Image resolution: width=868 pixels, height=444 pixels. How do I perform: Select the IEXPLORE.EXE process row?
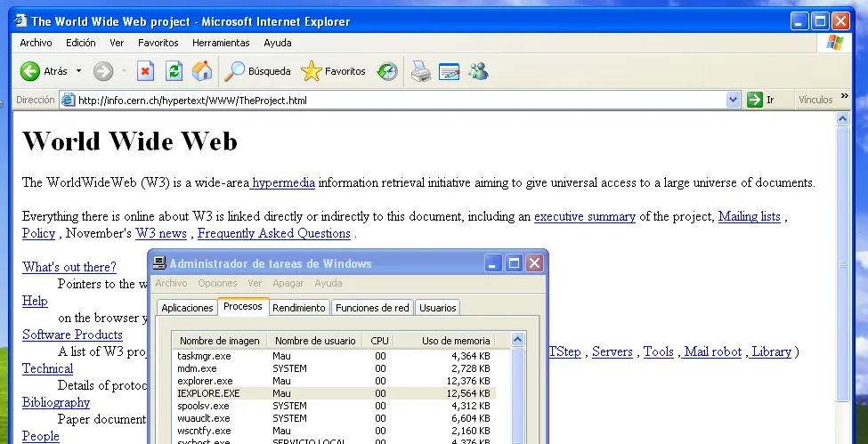coord(334,393)
